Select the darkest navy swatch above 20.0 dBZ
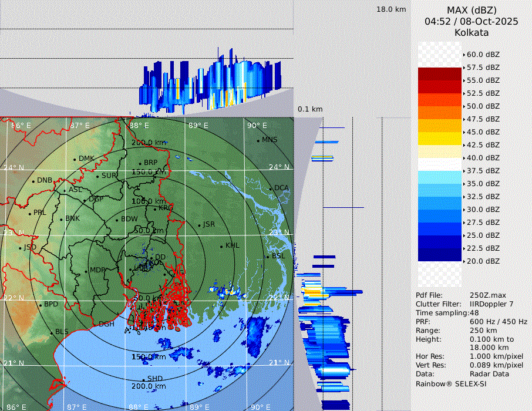Image resolution: width=532 pixels, height=411 pixels. pos(440,255)
